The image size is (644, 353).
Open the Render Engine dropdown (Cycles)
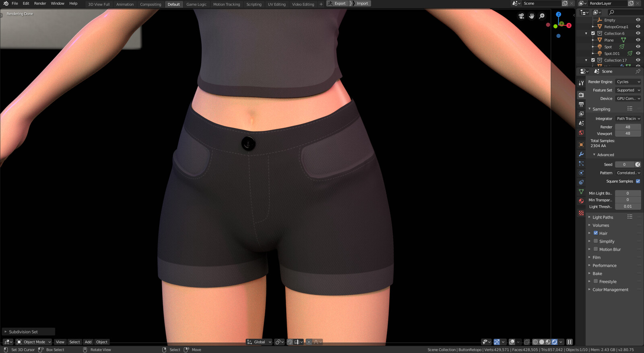tap(628, 82)
